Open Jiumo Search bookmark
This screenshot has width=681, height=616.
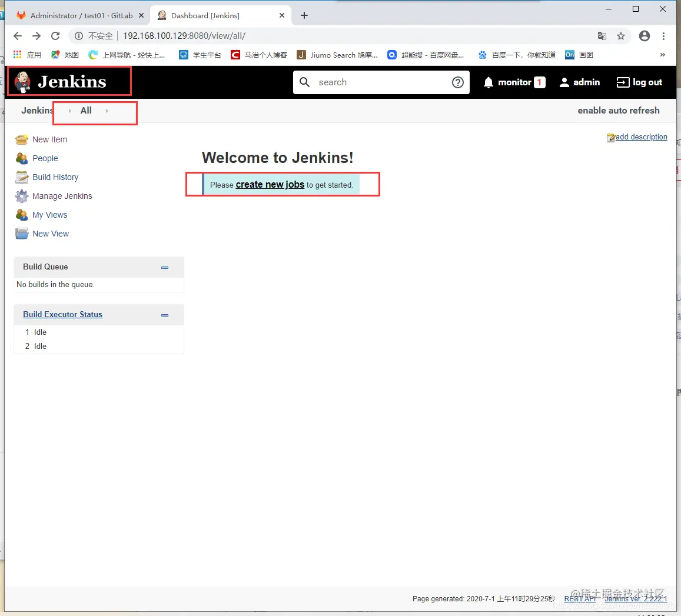click(337, 55)
